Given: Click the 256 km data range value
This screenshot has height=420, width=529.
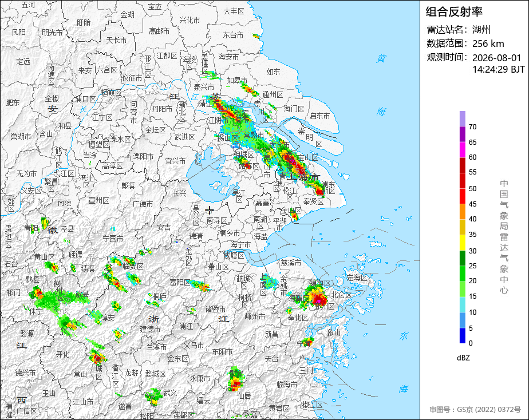Looking at the screenshot, I should 488,43.
